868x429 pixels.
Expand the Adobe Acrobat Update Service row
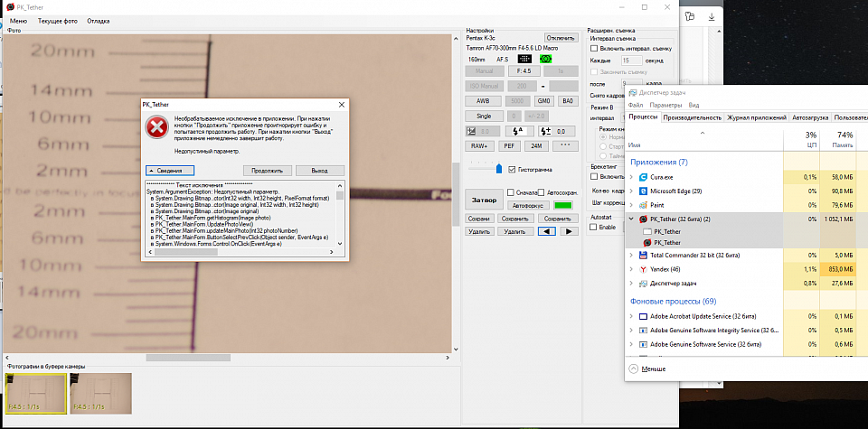click(x=632, y=317)
